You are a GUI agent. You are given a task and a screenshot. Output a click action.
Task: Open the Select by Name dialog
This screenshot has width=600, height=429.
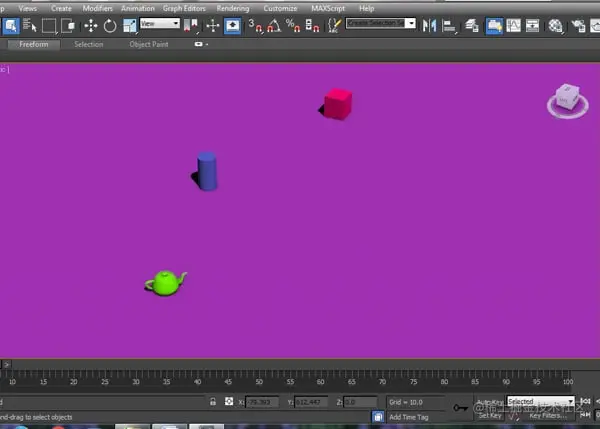[x=29, y=26]
